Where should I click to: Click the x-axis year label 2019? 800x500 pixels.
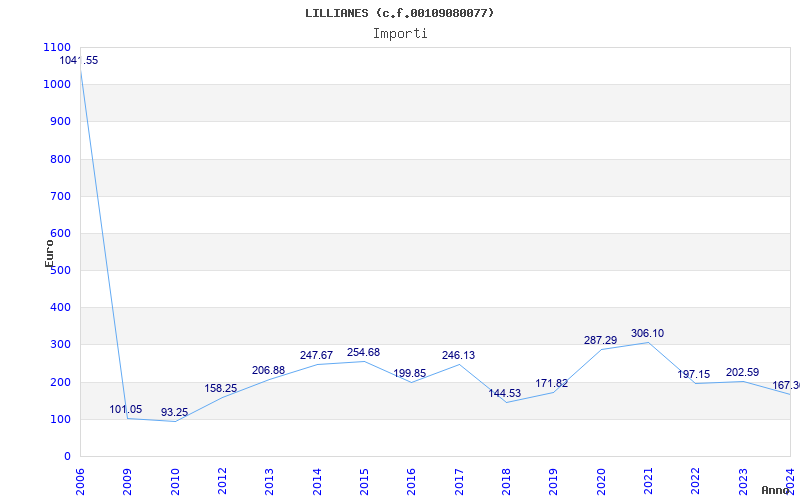(554, 482)
